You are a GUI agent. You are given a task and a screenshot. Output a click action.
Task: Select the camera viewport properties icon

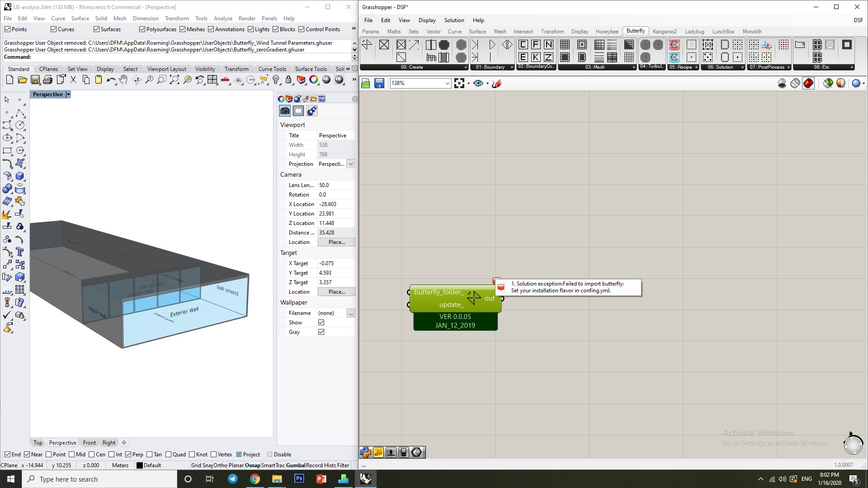285,111
